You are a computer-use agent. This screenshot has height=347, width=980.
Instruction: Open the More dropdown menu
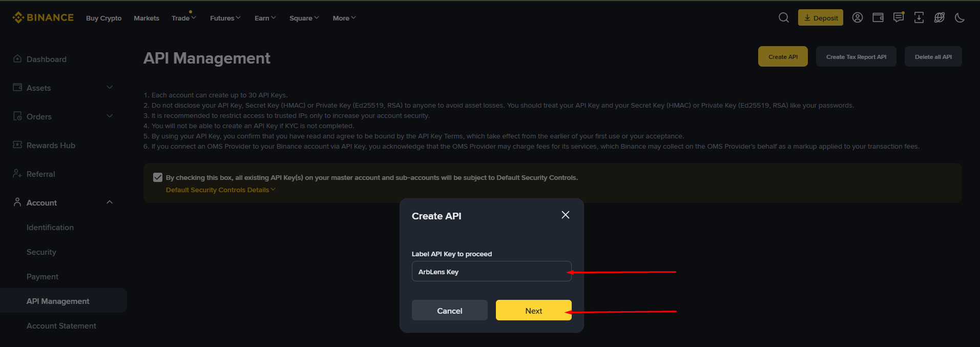pyautogui.click(x=344, y=18)
